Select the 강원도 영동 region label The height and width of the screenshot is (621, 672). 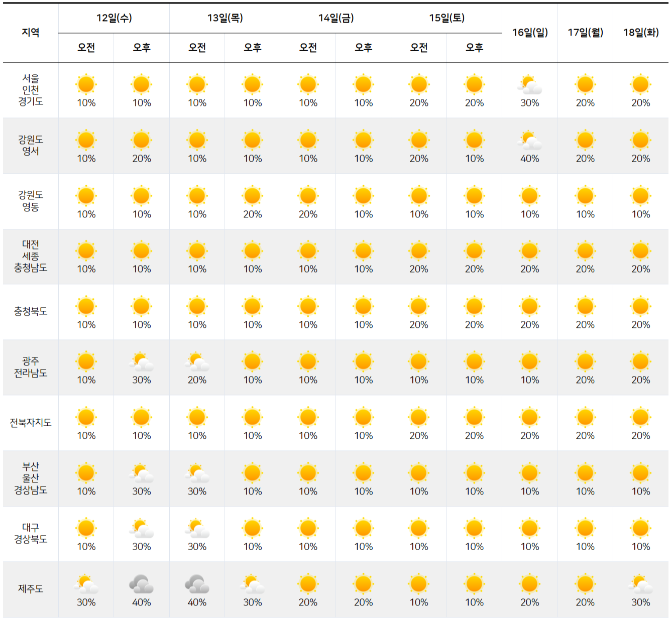point(31,201)
